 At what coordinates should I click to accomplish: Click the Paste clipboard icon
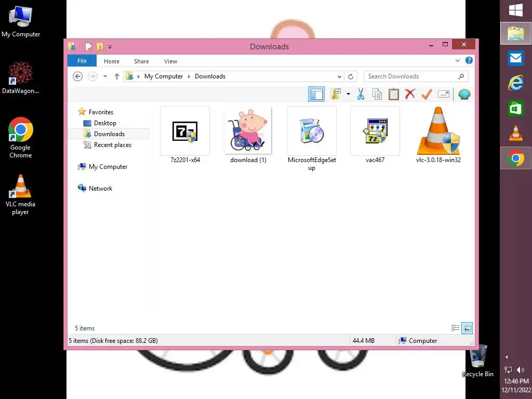(394, 94)
